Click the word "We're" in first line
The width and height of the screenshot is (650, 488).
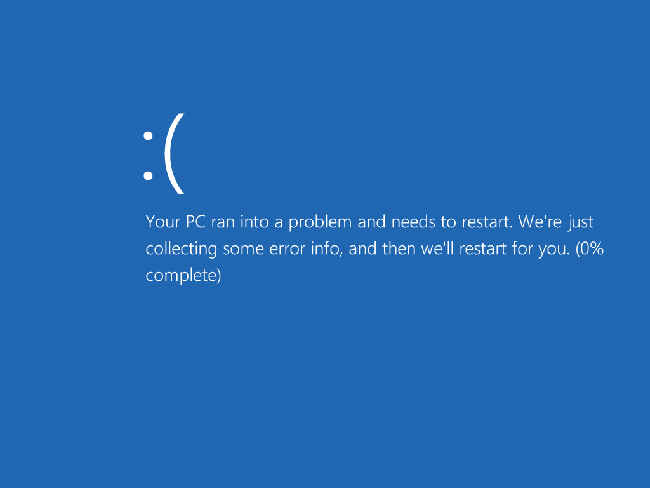click(x=540, y=222)
